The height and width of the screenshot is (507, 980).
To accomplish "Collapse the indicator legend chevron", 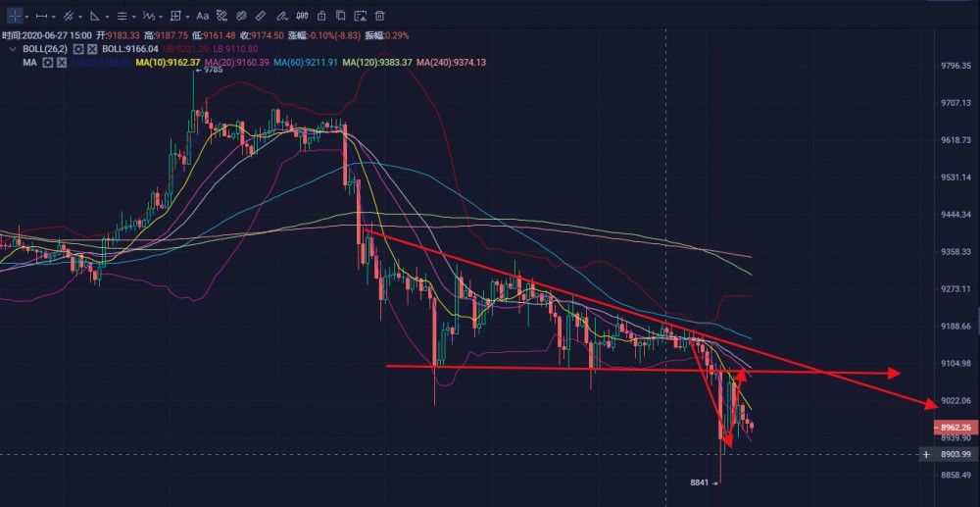I will [x=13, y=48].
